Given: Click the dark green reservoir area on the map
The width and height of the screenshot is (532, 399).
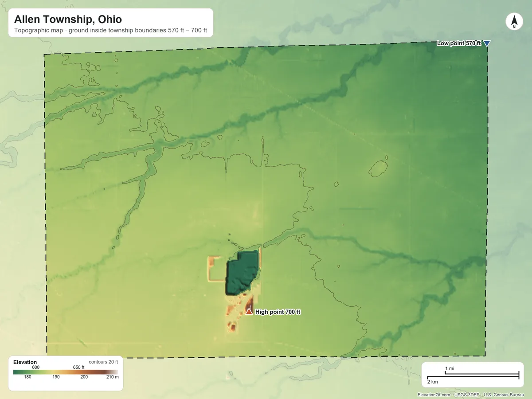Looking at the screenshot, I should [x=243, y=274].
